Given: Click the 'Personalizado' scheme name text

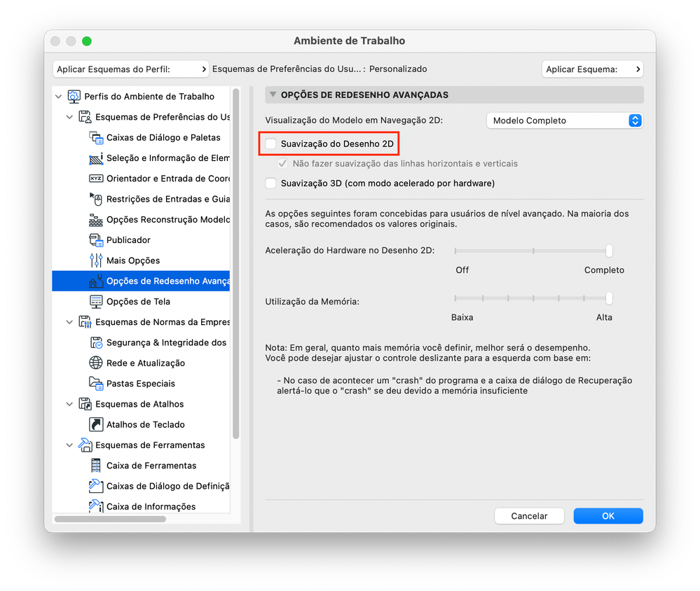Looking at the screenshot, I should point(398,69).
